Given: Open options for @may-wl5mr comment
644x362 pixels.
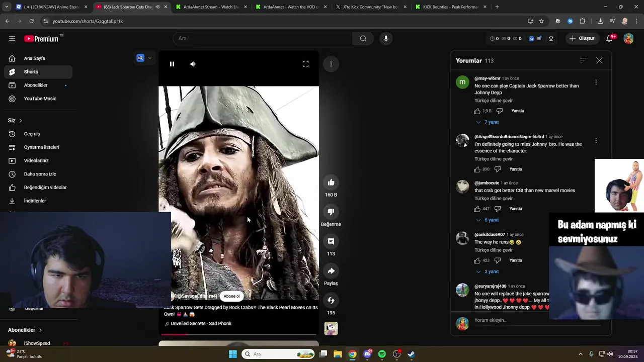Looking at the screenshot, I should pyautogui.click(x=596, y=82).
